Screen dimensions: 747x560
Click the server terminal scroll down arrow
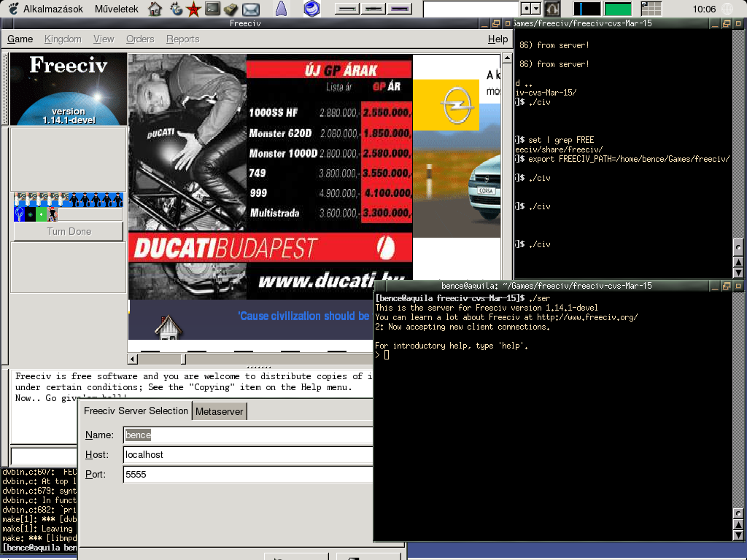tap(738, 535)
